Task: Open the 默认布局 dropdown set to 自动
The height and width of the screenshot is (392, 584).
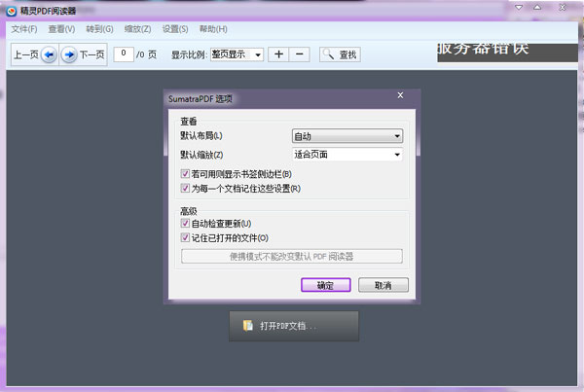Action: pos(347,136)
